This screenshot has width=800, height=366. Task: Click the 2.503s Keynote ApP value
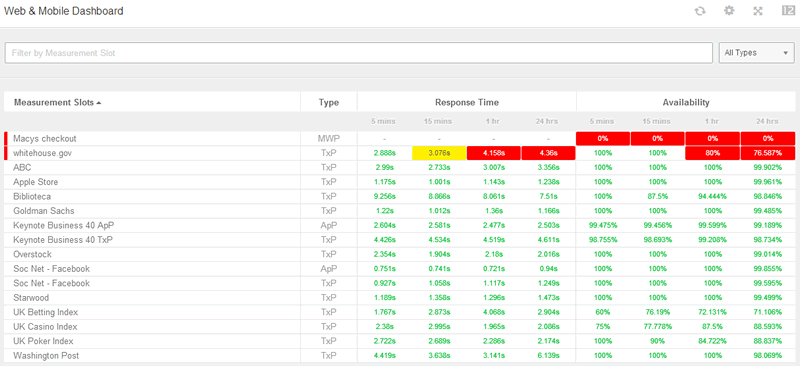548,226
